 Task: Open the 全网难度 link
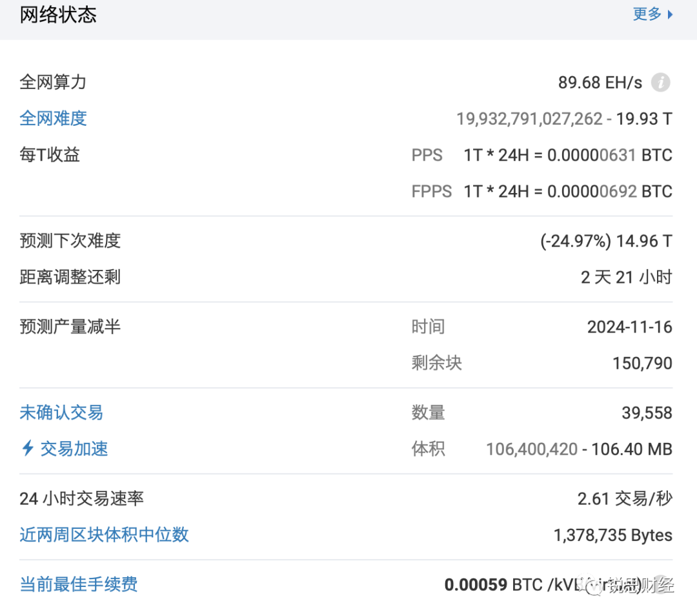pyautogui.click(x=53, y=118)
